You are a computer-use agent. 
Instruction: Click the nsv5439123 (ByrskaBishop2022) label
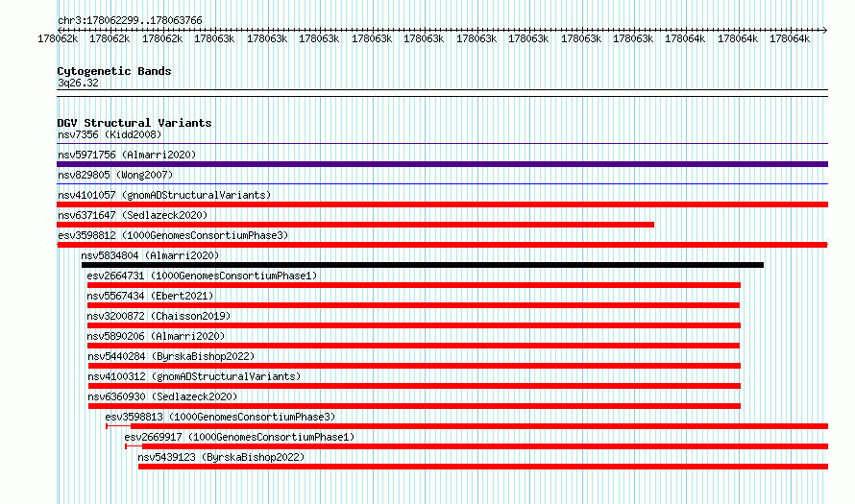[221, 457]
